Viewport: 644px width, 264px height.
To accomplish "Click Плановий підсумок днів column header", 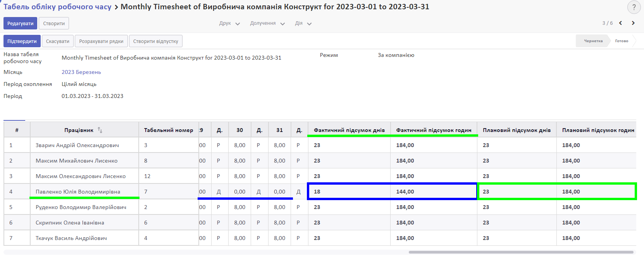I will [x=517, y=130].
